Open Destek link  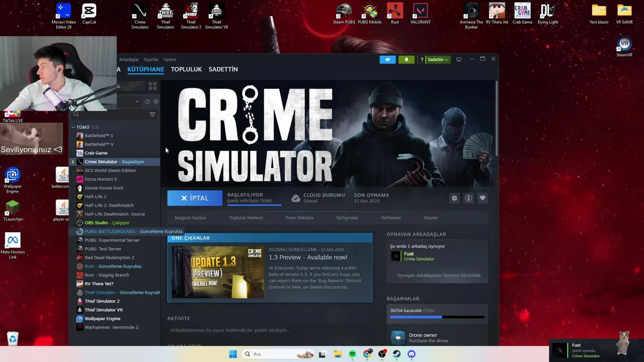point(431,218)
